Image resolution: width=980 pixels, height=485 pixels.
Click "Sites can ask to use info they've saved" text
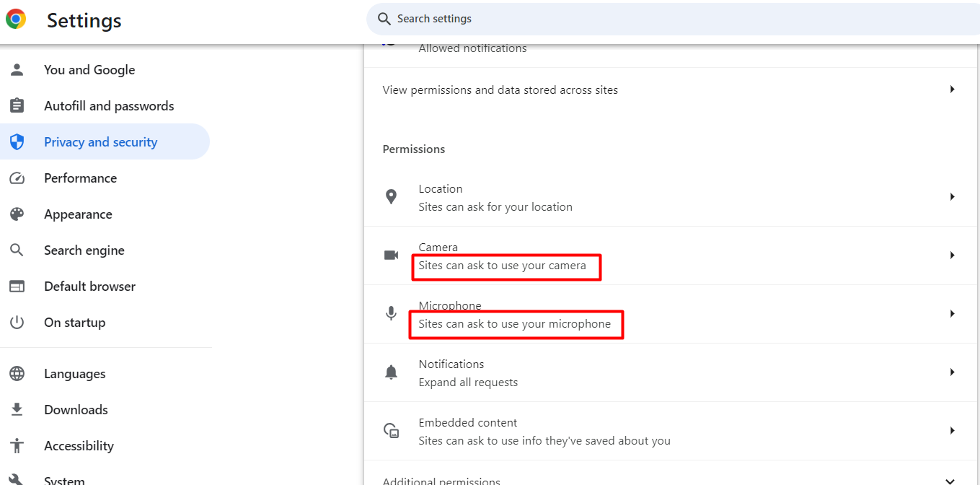pyautogui.click(x=544, y=441)
